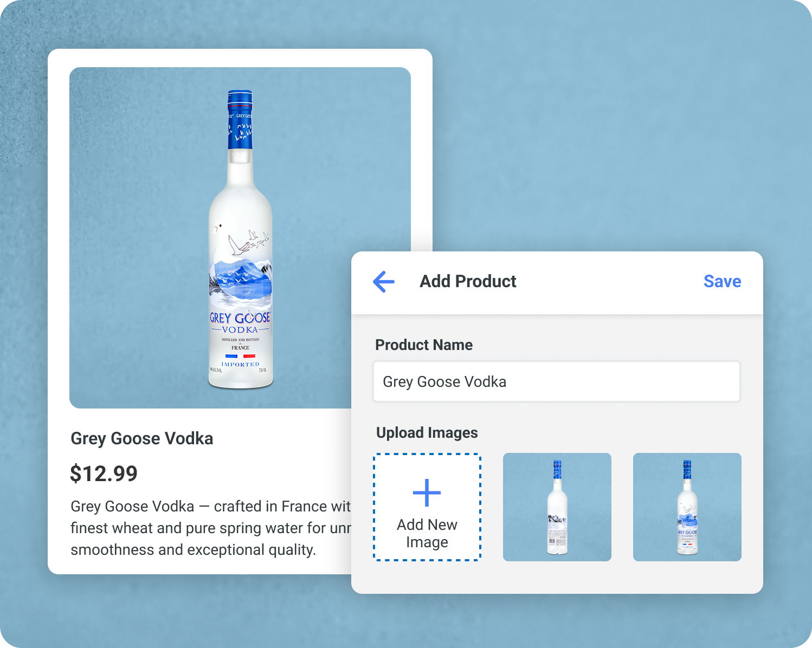
Task: Focus the Product Name input field
Action: (557, 381)
